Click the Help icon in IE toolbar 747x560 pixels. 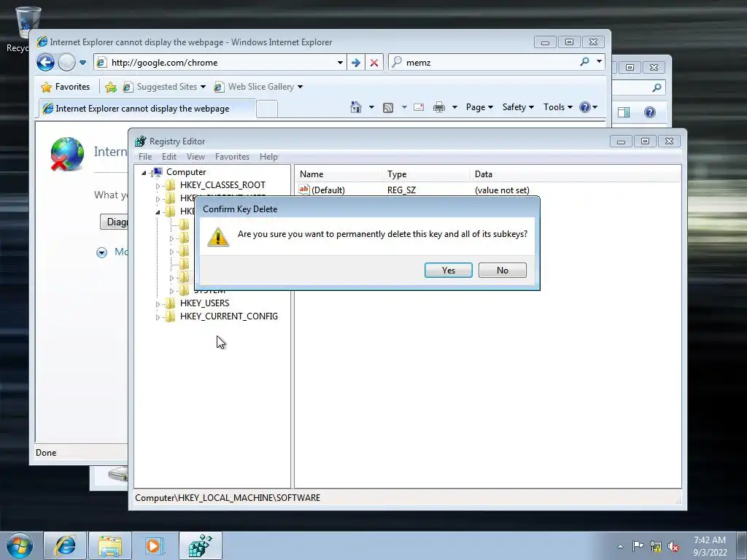(585, 107)
